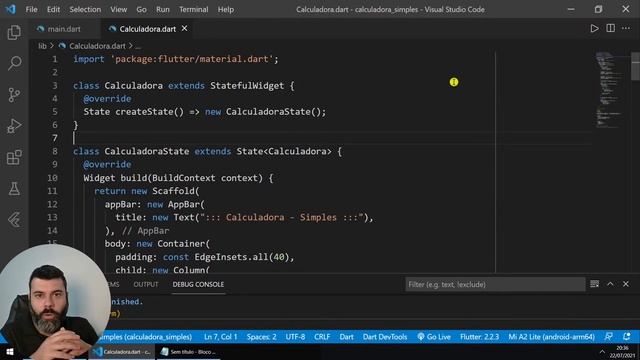Open the Extensions view
The image size is (640, 360).
tap(14, 157)
